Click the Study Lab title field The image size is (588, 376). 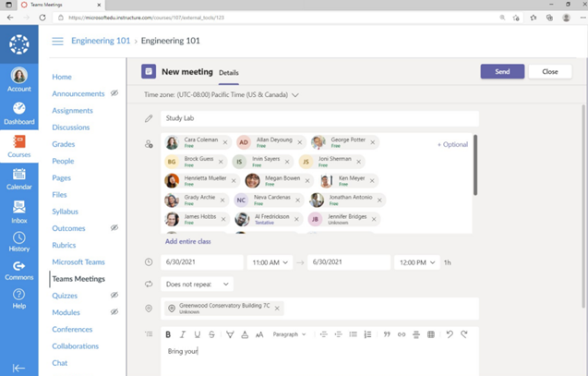pos(319,118)
